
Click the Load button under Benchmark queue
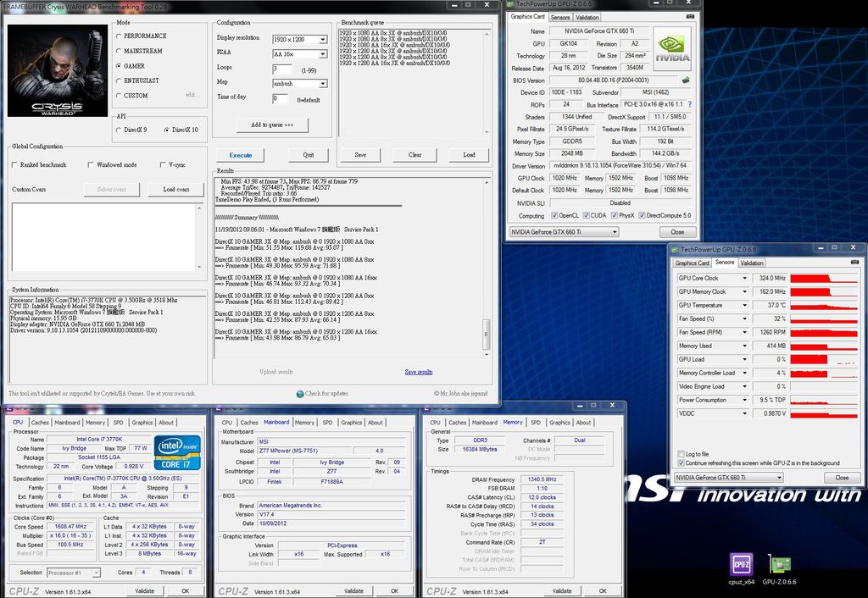pyautogui.click(x=469, y=155)
